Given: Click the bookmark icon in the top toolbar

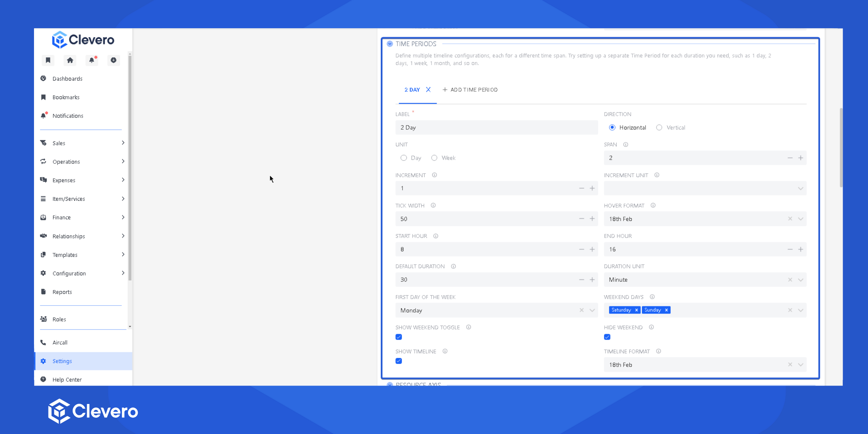Looking at the screenshot, I should point(48,60).
